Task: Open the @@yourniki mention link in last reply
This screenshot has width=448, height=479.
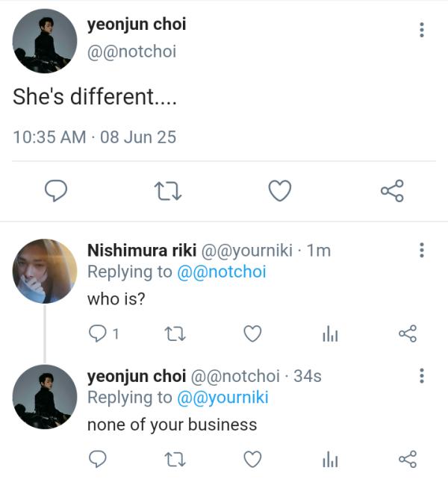Action: tap(223, 398)
